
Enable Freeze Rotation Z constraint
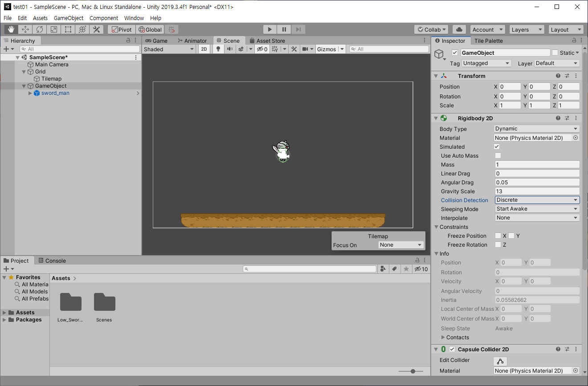498,244
